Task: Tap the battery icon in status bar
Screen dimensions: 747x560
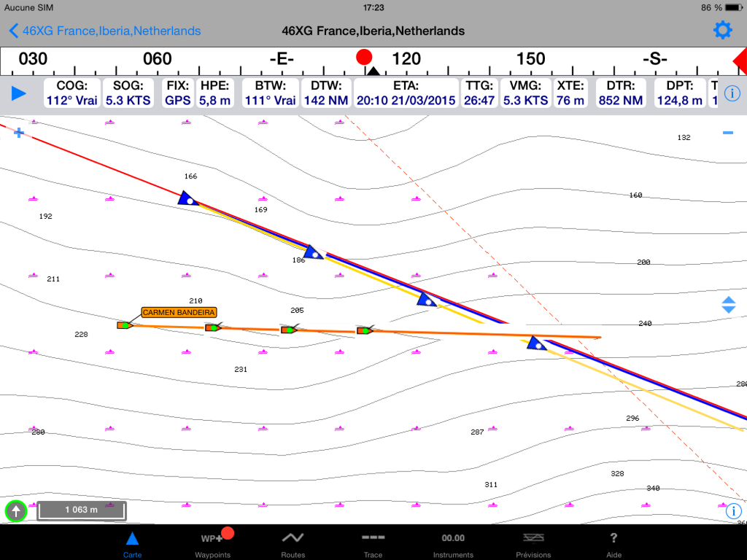Action: pyautogui.click(x=734, y=7)
